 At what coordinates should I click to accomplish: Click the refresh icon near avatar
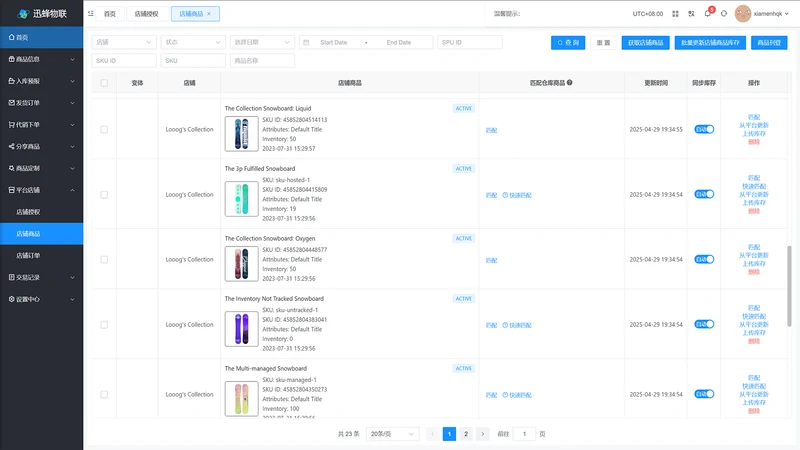[x=723, y=14]
